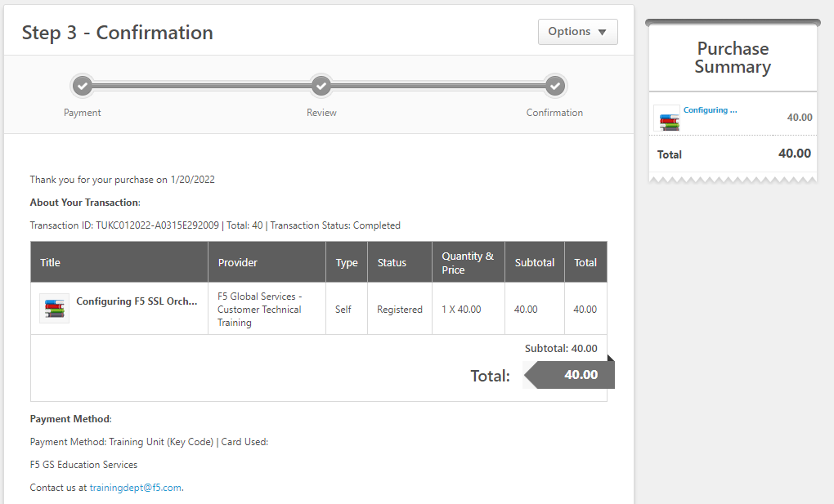Click the Payment step label
This screenshot has height=504, width=834.
point(83,113)
